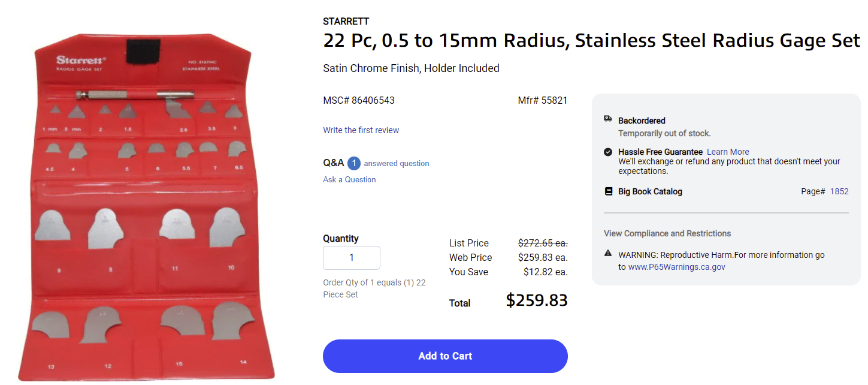Click the Big Book Catalog label
Screen dimensions: 868x385
click(x=650, y=191)
